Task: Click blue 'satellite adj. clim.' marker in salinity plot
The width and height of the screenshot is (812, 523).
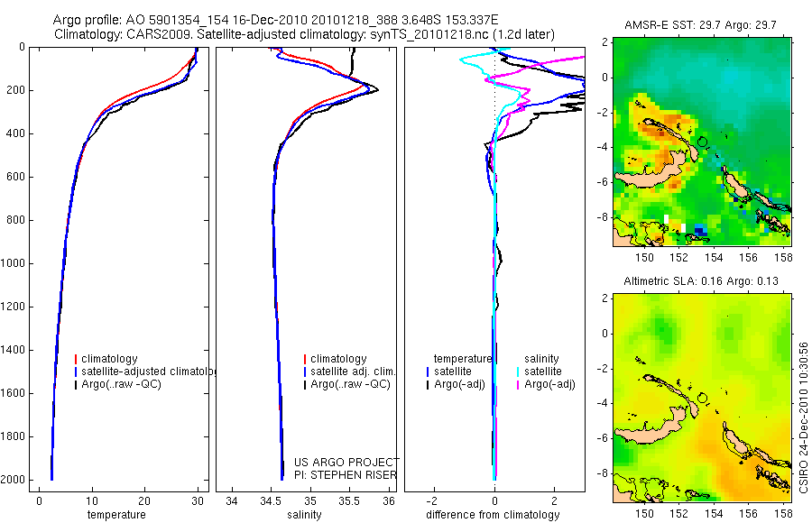Action: point(305,372)
